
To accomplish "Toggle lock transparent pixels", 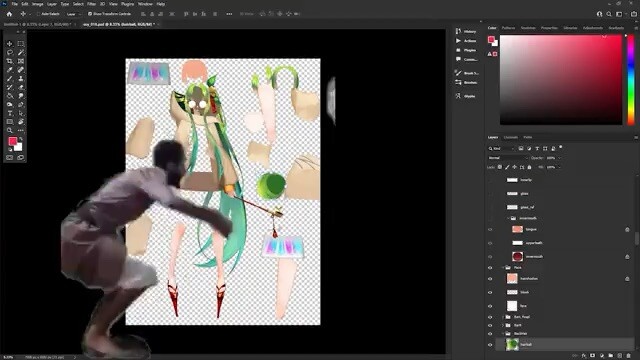I will (500, 167).
